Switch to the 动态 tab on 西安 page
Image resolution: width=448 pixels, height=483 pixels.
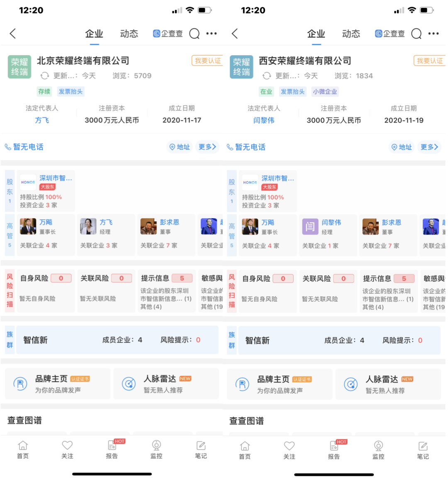(351, 34)
